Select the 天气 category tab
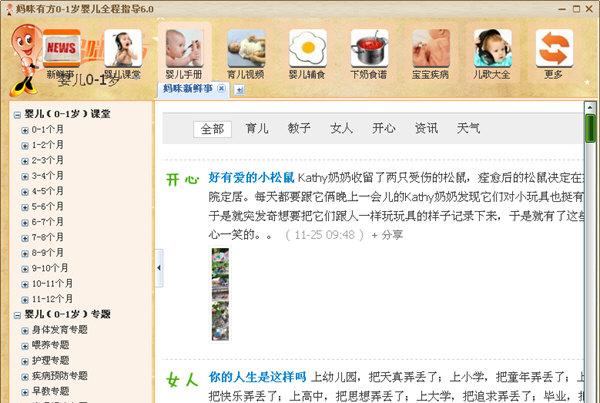This screenshot has width=600, height=403. (468, 128)
